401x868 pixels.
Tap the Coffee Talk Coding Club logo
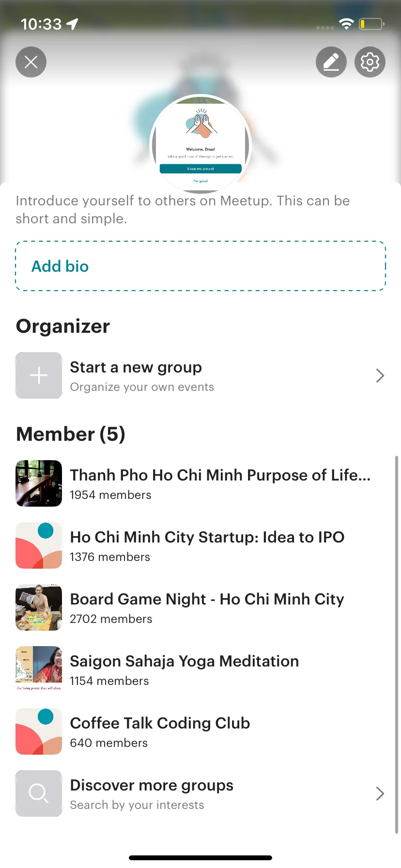pyautogui.click(x=39, y=731)
